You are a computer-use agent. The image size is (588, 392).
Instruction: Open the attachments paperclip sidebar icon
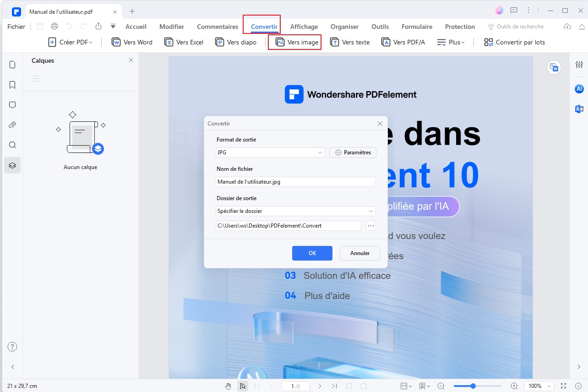click(12, 125)
